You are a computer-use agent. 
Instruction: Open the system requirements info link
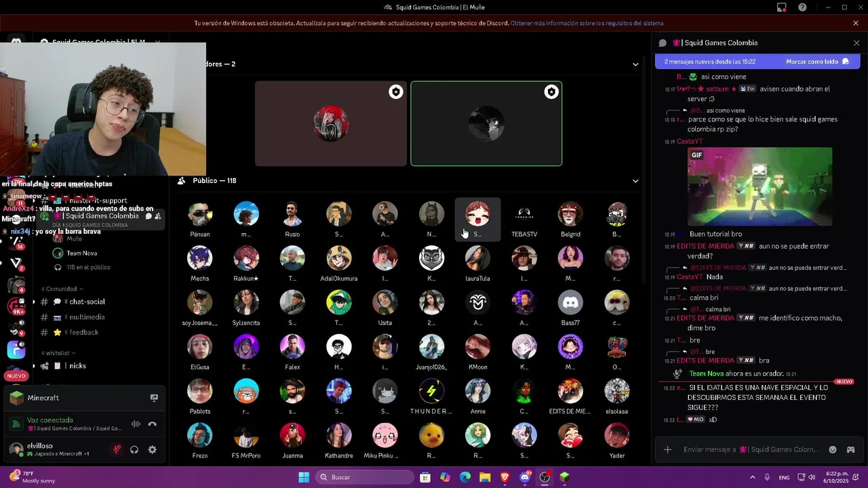coord(587,23)
